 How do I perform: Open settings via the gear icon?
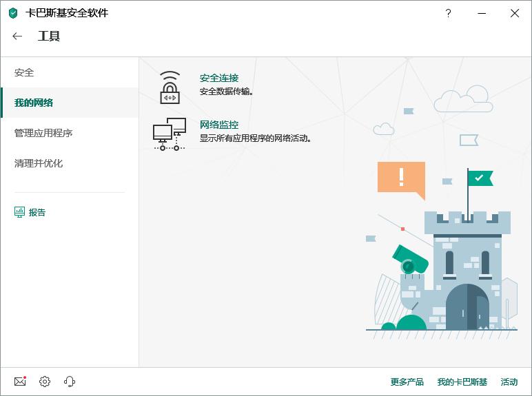tap(44, 382)
